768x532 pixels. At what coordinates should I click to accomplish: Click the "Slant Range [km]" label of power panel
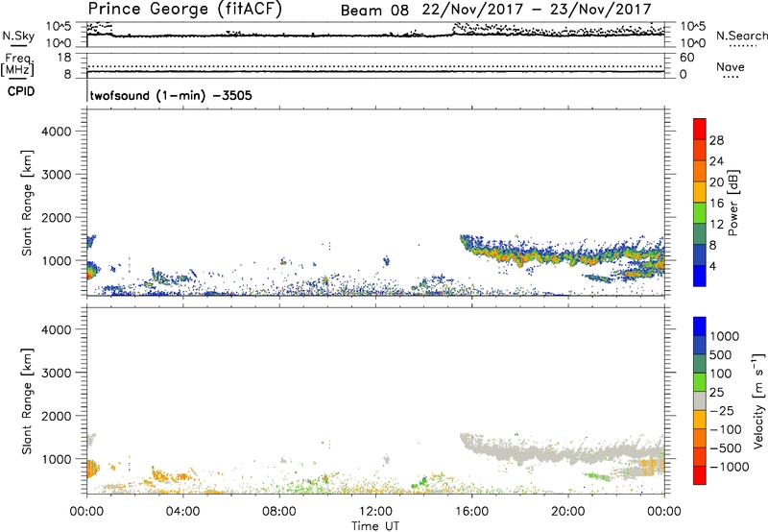click(x=27, y=203)
